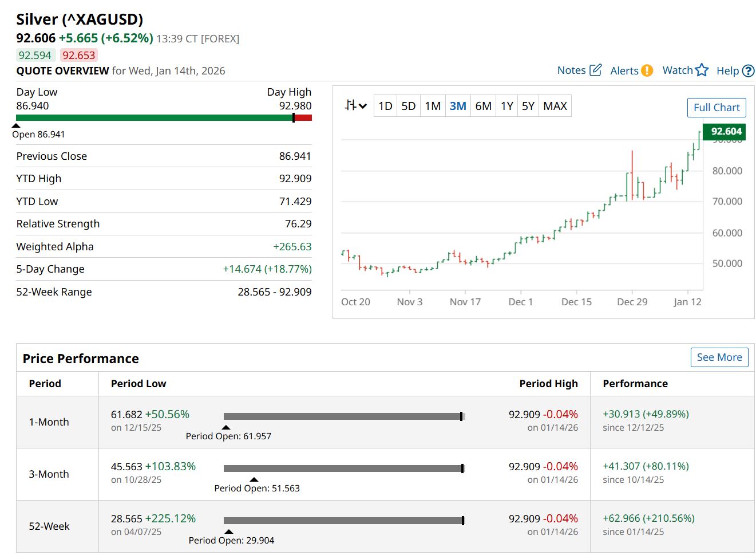
Task: Click performance +41.307 (+80.11%)
Action: 646,466
